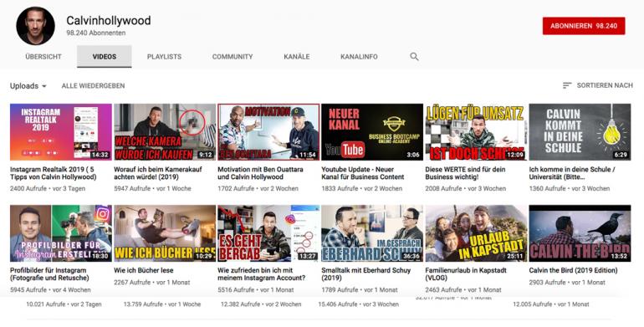Play the Calvin kommt in deine Schule thumbnail
Viewport: 644px width, 327px height.
tap(580, 132)
